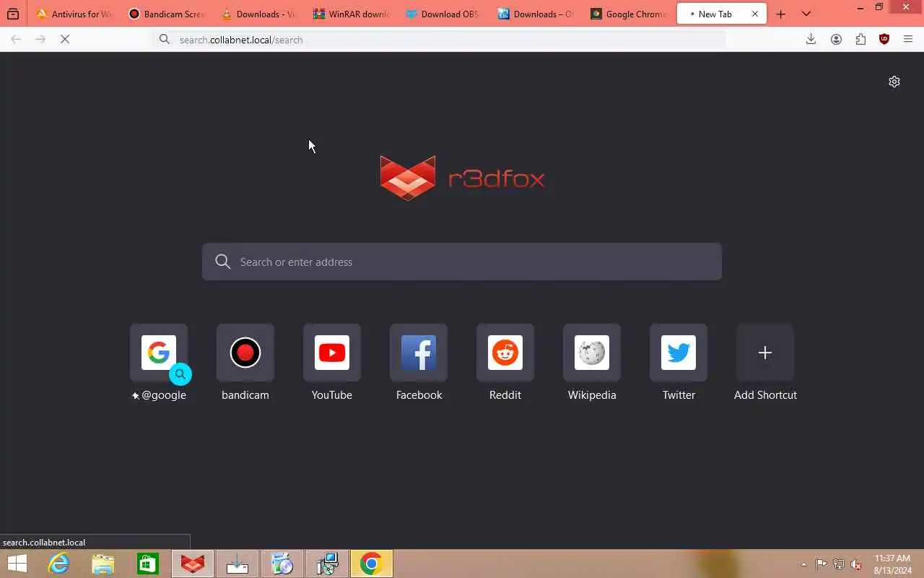Viewport: 924px width, 578px height.
Task: Show hidden system tray icons
Action: click(803, 564)
